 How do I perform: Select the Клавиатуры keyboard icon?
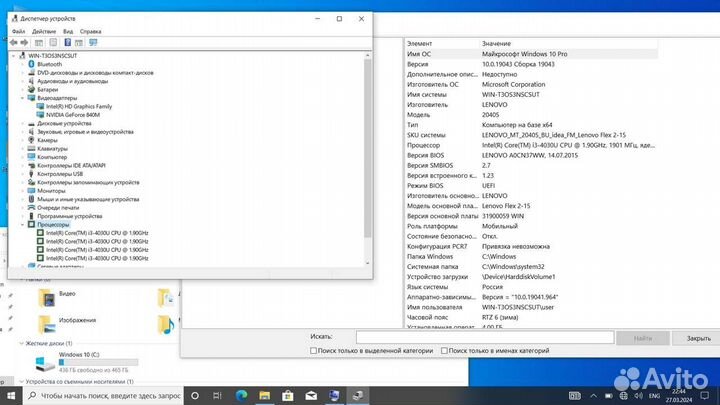(31, 148)
